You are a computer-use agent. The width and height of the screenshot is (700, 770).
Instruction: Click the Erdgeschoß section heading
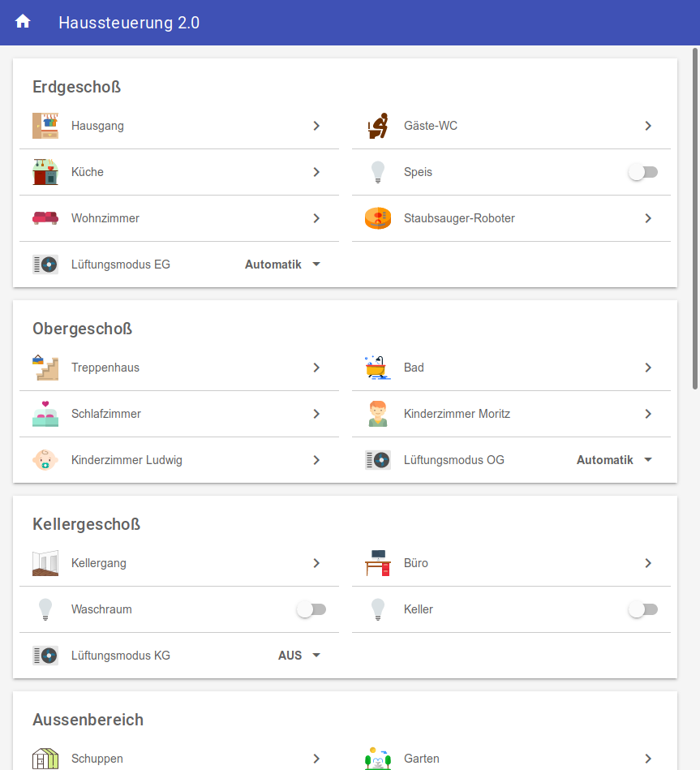(76, 87)
